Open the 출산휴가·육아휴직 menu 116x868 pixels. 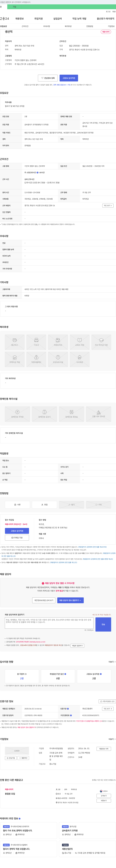[x=106, y=19]
